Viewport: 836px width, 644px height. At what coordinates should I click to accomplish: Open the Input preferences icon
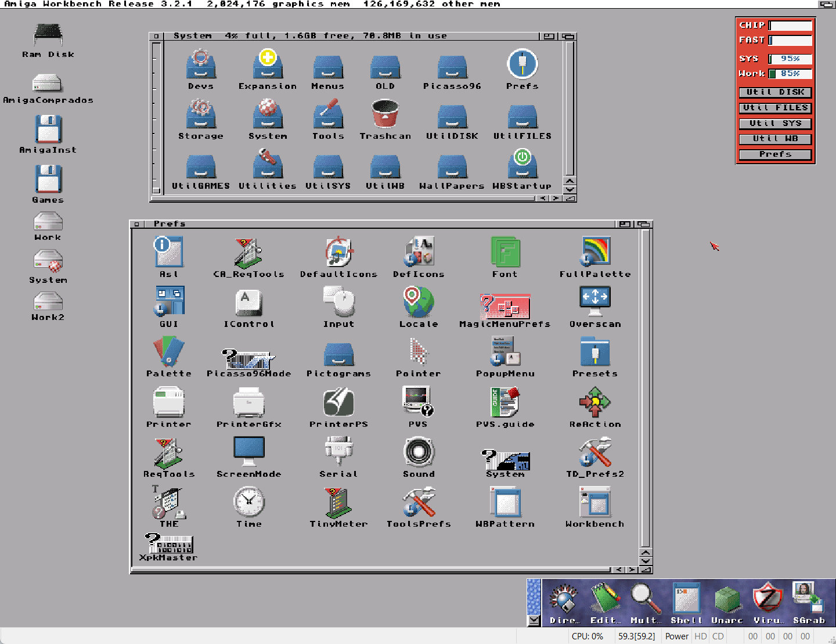click(339, 301)
